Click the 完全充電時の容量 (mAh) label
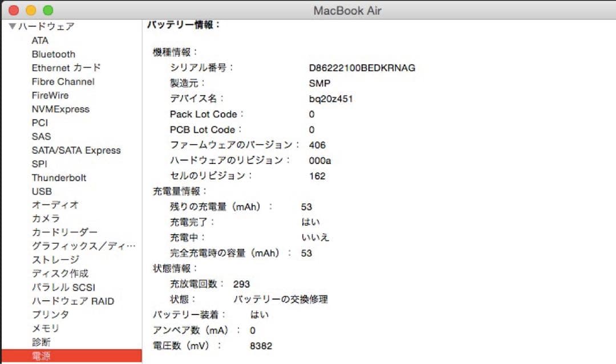Screen dimensions: 616x364 pyautogui.click(x=230, y=253)
